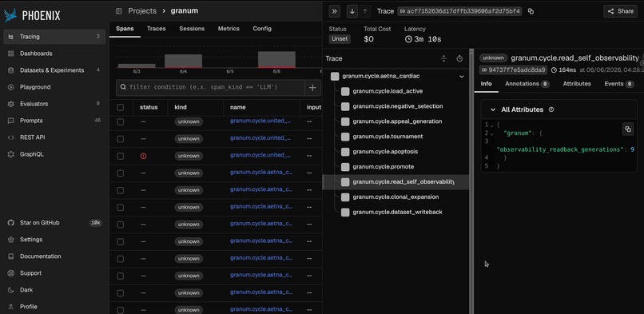The width and height of the screenshot is (644, 314).
Task: Select granum.cycle.tournament span
Action: [396, 137]
